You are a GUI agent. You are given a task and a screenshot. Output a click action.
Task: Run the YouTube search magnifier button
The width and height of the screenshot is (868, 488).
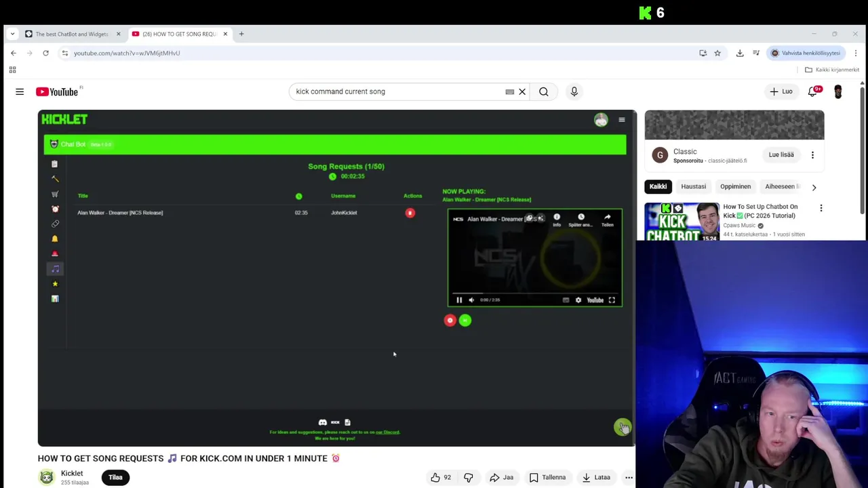coord(544,91)
